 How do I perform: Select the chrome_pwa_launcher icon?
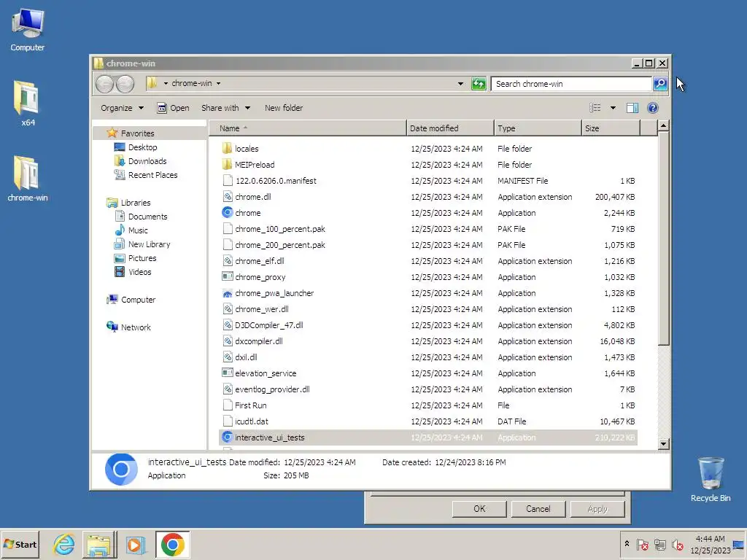pos(228,293)
